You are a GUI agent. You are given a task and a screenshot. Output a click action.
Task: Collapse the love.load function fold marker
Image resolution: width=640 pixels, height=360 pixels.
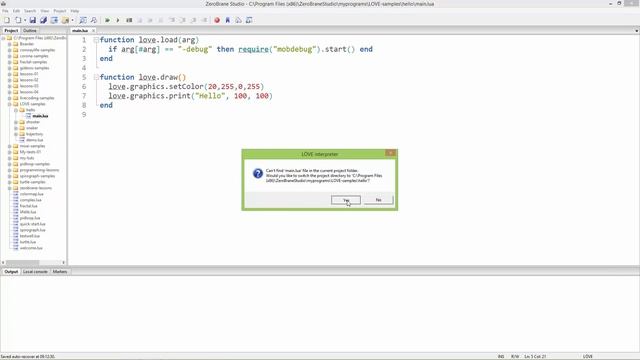pyautogui.click(x=96, y=40)
